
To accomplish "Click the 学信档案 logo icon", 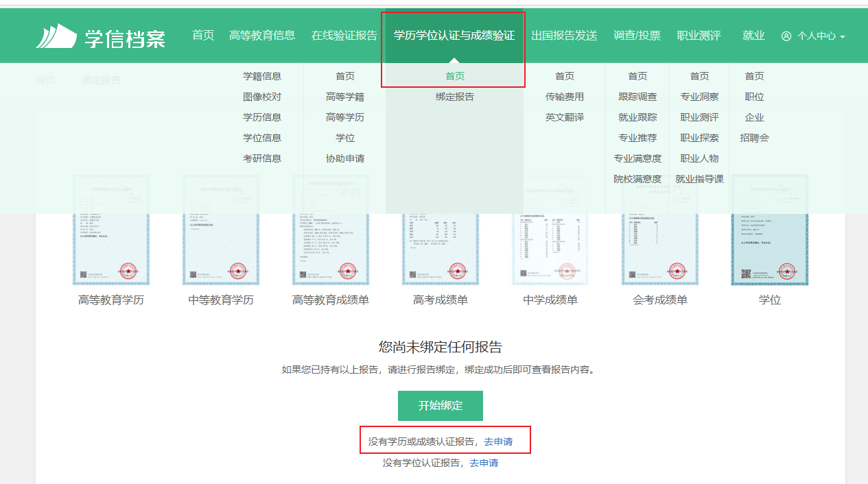I will coord(56,36).
